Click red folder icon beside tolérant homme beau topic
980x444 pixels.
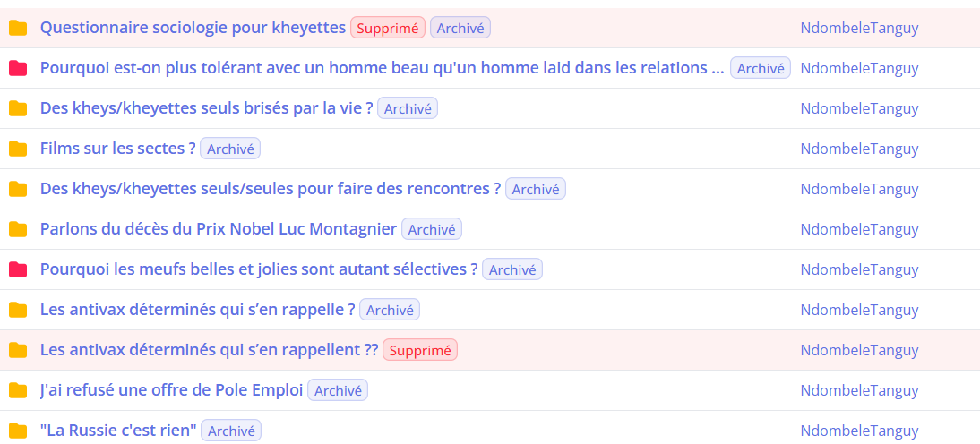point(18,68)
